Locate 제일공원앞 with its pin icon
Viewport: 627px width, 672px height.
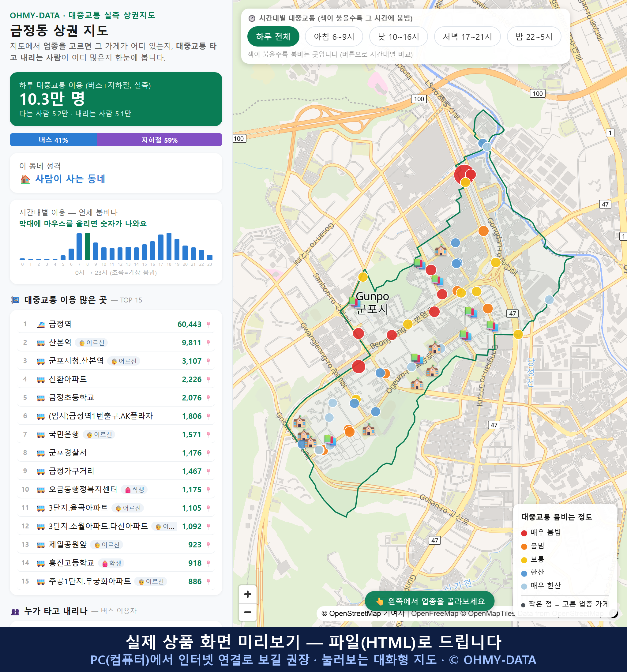tap(208, 545)
